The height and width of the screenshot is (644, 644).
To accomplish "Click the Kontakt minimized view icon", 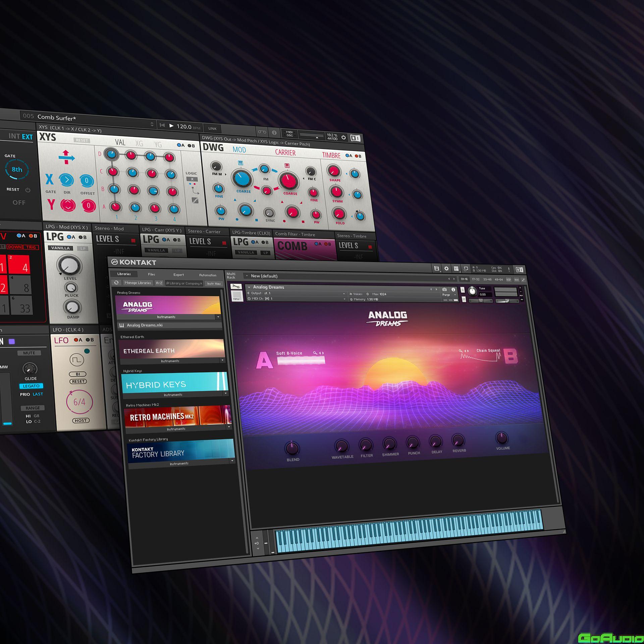I will (466, 269).
